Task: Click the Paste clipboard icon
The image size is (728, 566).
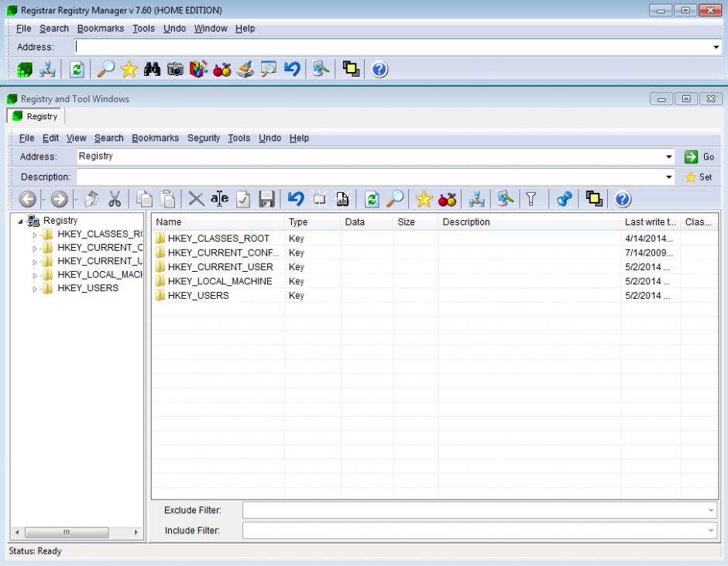Action: (x=167, y=199)
